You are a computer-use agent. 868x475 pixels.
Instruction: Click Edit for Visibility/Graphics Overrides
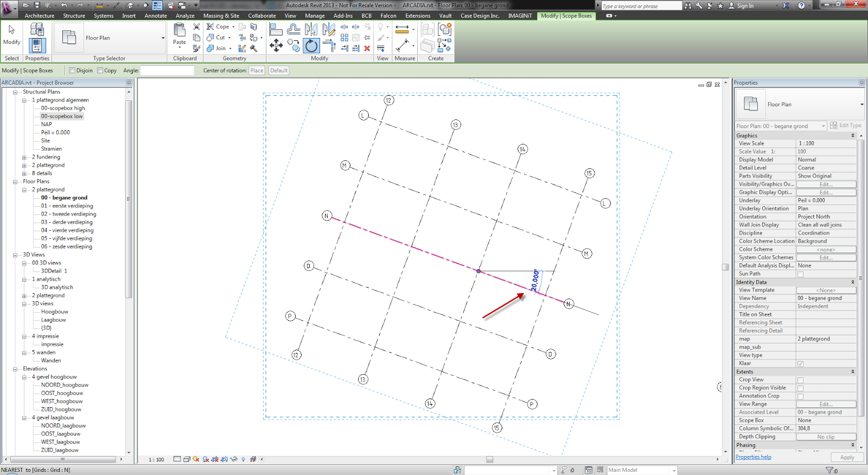tap(826, 185)
